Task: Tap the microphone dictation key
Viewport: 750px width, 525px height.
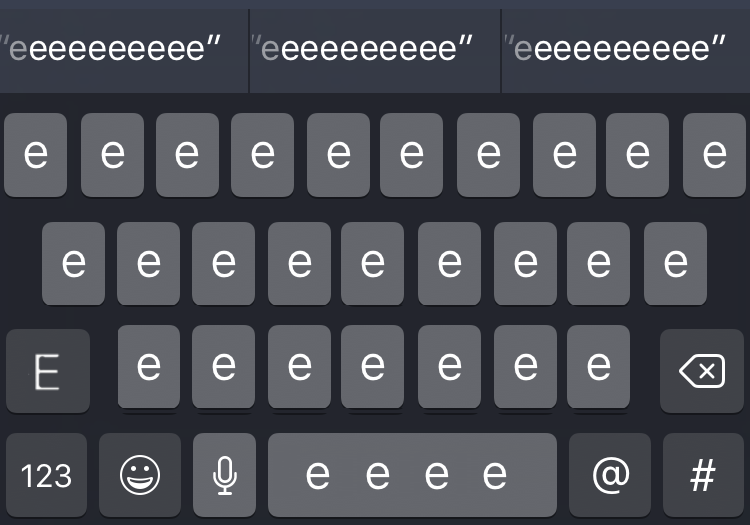Action: pyautogui.click(x=224, y=475)
